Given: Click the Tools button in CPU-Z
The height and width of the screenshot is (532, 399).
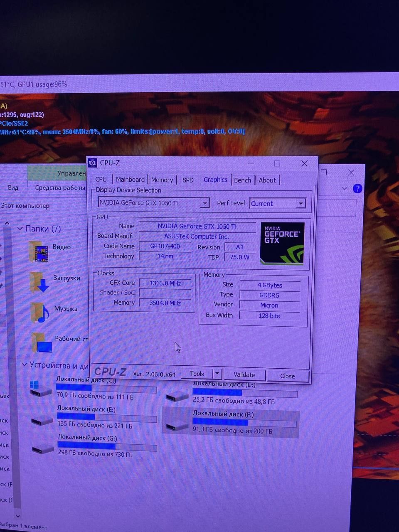Looking at the screenshot, I should click(197, 374).
